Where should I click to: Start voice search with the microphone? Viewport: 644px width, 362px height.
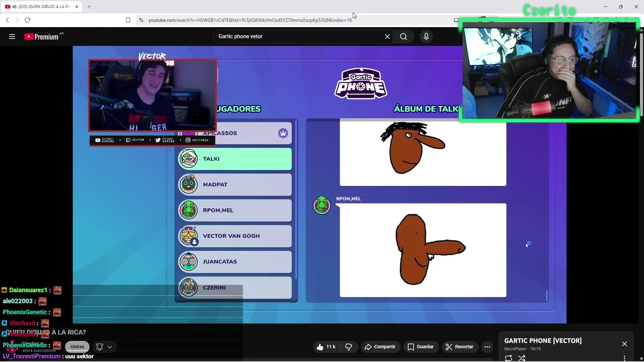click(x=426, y=36)
